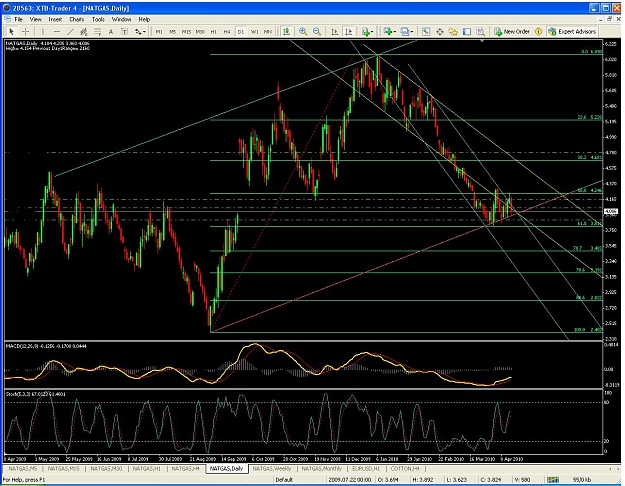This screenshot has width=625, height=486.
Task: Click the connection status bars icon
Action: coord(553,480)
